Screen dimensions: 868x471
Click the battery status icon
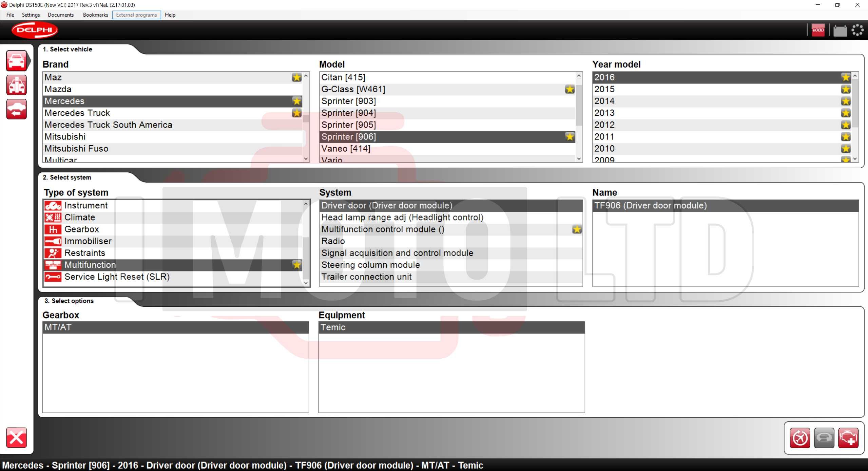(840, 31)
